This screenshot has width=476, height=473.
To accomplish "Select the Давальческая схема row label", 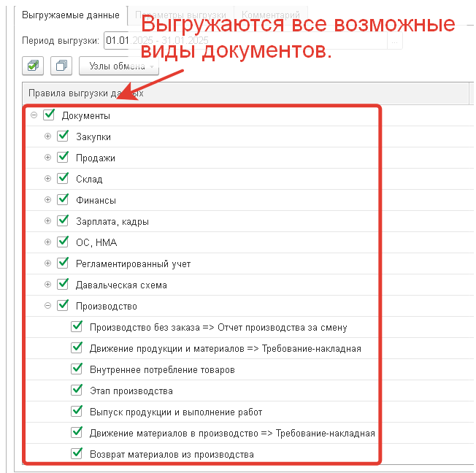I will tap(121, 285).
